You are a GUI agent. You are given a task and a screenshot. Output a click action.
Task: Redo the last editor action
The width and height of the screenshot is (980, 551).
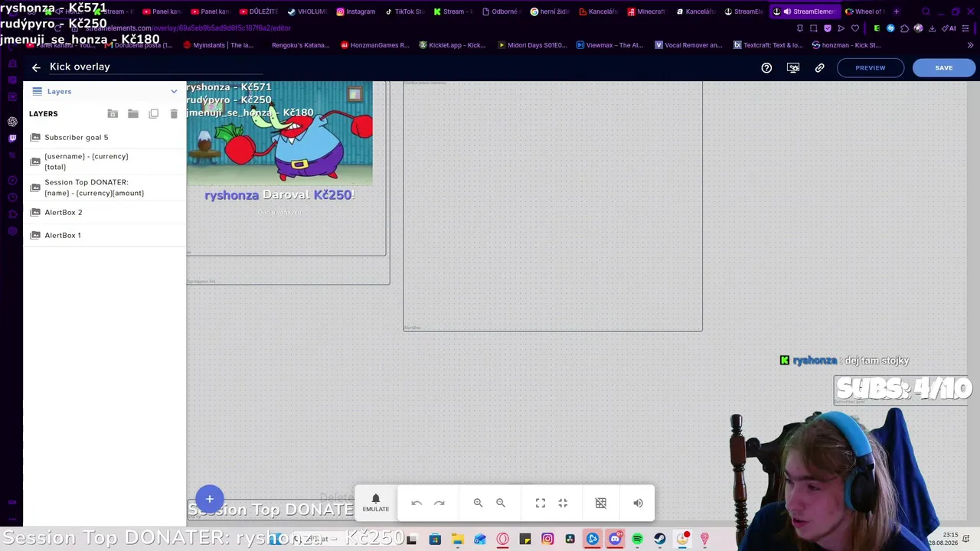[439, 503]
